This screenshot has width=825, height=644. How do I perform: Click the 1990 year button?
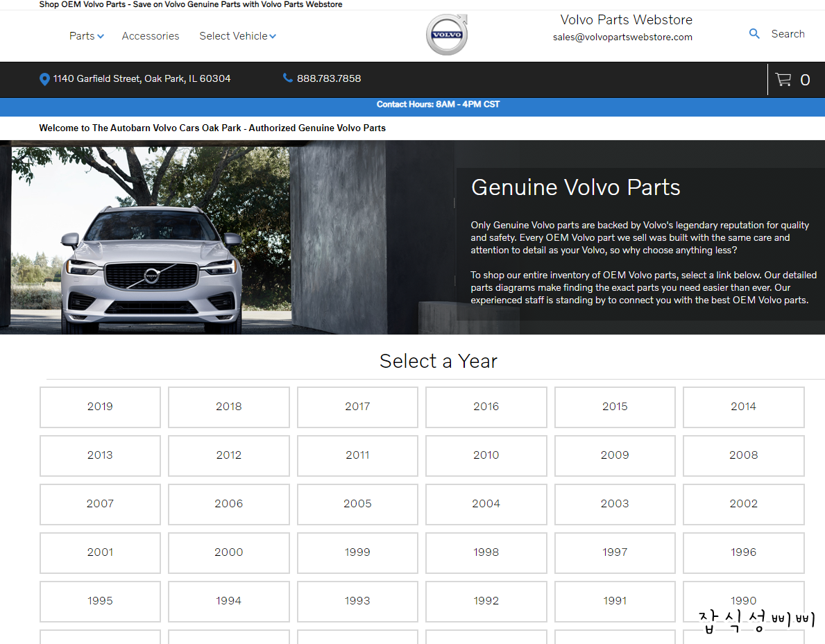(743, 601)
